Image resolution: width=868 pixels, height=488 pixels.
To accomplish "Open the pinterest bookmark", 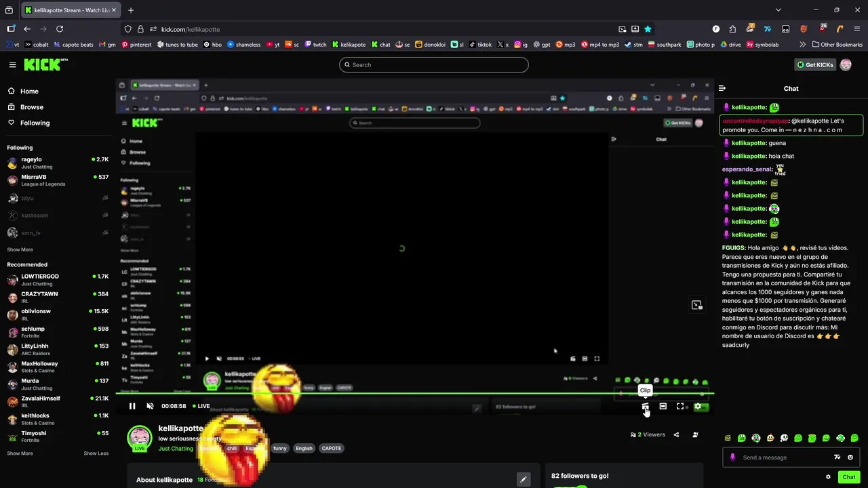I will (x=136, y=45).
